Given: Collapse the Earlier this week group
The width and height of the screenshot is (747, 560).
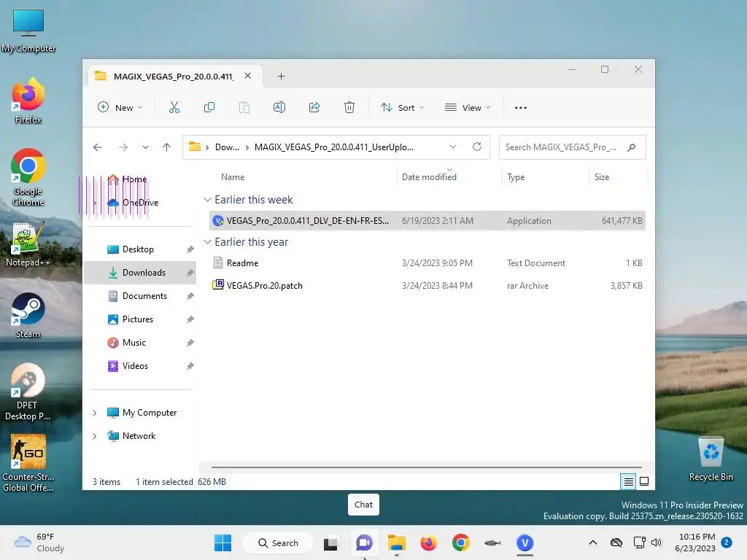Looking at the screenshot, I should tap(207, 200).
